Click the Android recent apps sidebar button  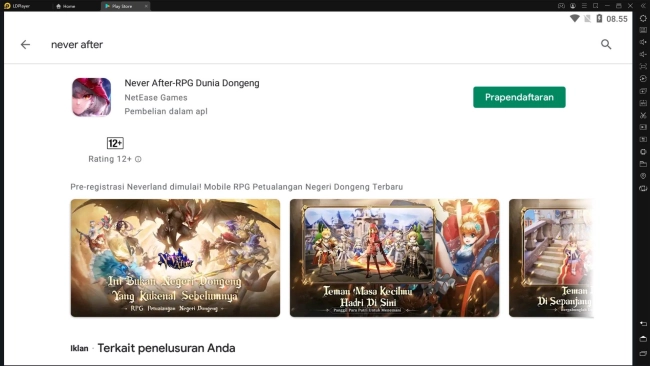pyautogui.click(x=643, y=354)
